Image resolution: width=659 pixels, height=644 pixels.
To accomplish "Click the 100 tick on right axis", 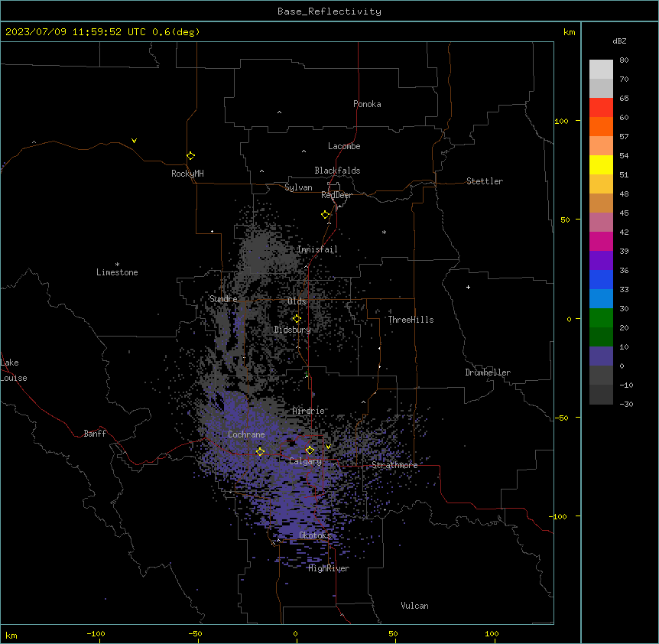I will coord(561,121).
